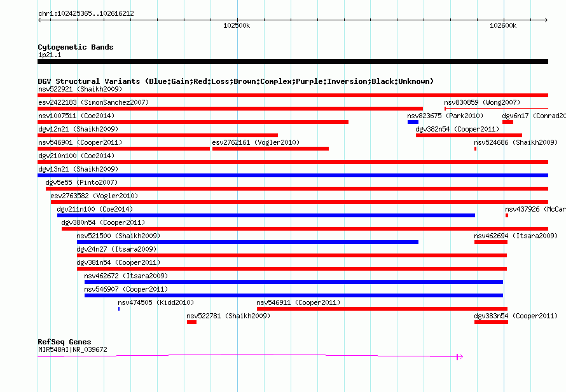Click the small blue nsv823675 (Park2010) gain bar
The image size is (566, 392).
click(413, 122)
